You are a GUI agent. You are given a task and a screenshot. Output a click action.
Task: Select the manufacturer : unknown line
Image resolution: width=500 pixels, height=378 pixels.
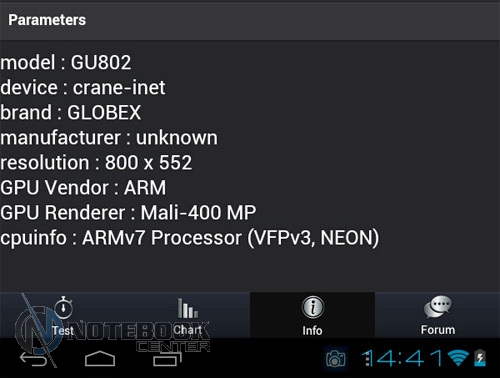click(x=109, y=138)
